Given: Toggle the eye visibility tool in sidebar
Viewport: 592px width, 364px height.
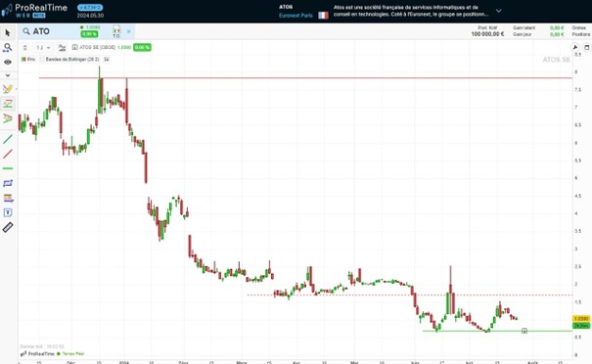Looking at the screenshot, I should 8,62.
